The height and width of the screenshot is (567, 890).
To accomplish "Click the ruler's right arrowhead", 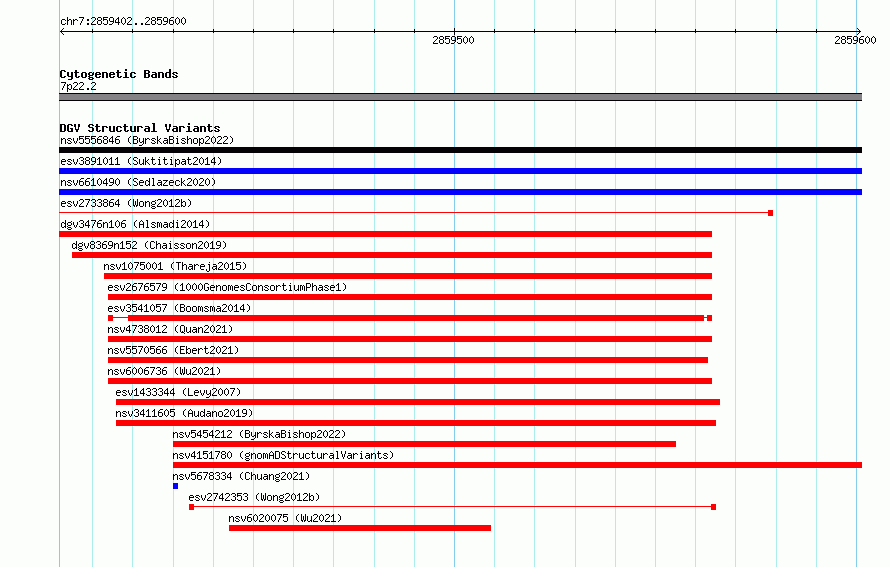I will [859, 31].
